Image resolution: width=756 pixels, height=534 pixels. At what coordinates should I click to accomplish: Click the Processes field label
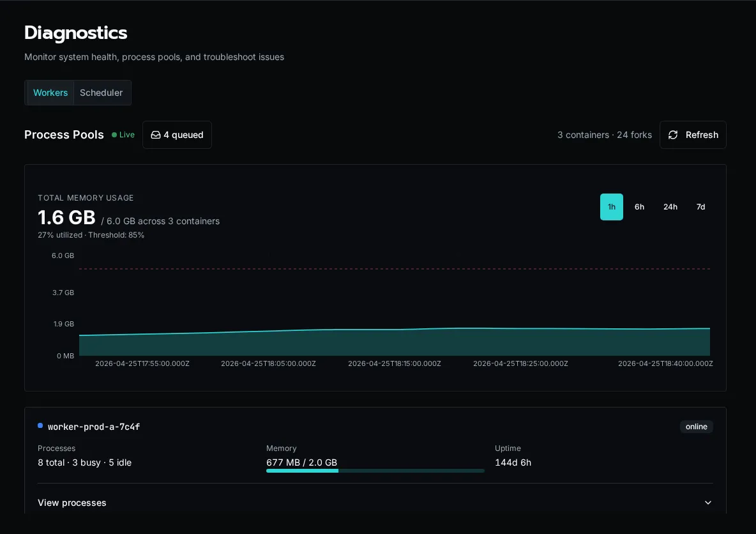[56, 448]
